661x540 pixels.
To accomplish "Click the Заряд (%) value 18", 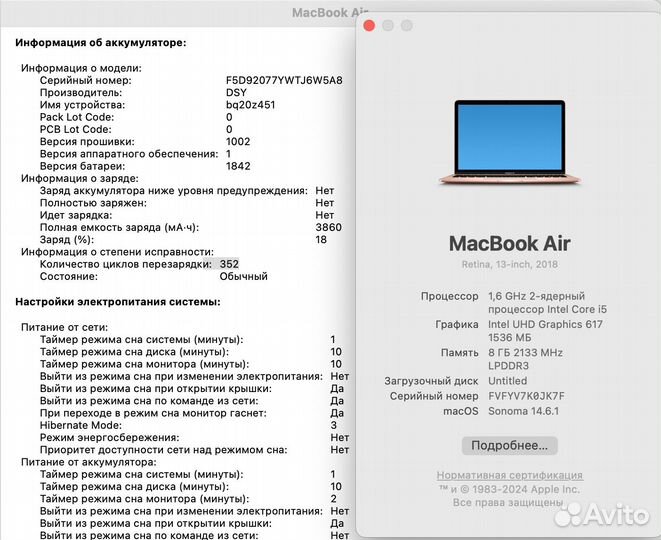I will click(321, 240).
